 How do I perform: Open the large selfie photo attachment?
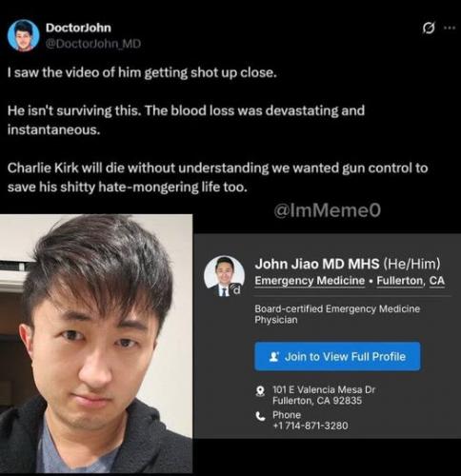coord(96,344)
